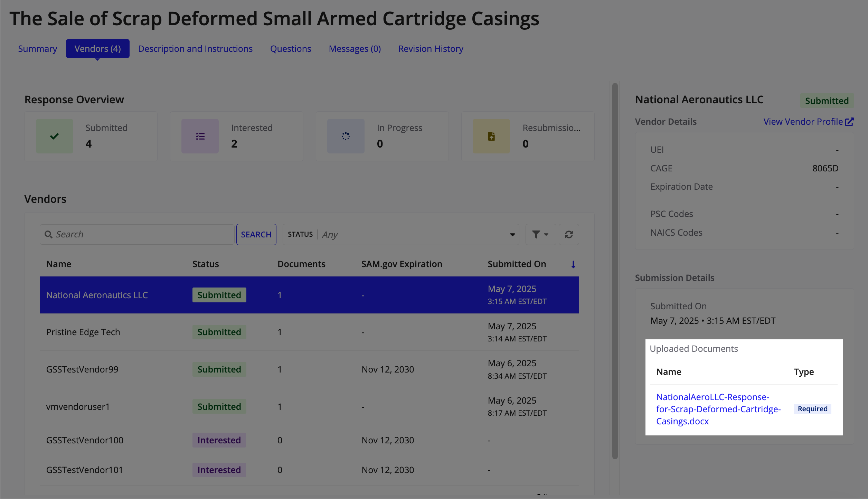Download the NationalAeroLLC response docx
Image resolution: width=868 pixels, height=499 pixels.
tap(718, 409)
